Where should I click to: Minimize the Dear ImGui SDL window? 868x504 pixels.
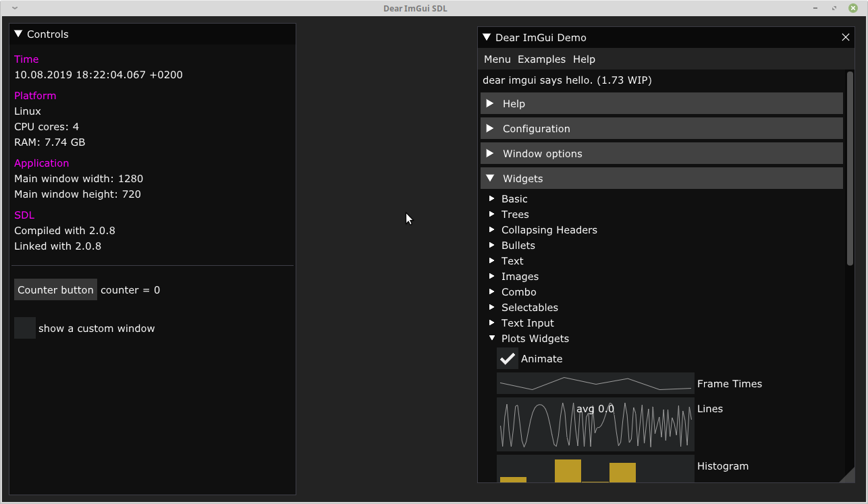[x=816, y=8]
